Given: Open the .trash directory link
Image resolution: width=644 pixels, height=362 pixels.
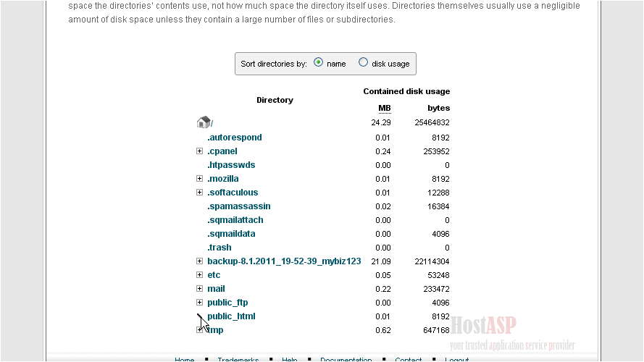Looking at the screenshot, I should click(x=219, y=248).
